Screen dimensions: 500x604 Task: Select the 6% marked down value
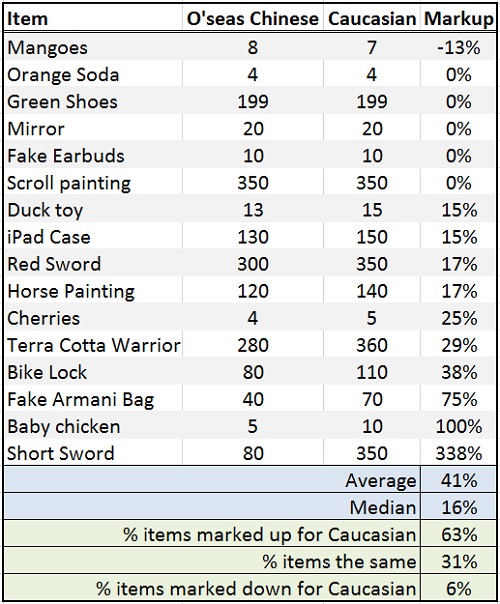458,589
